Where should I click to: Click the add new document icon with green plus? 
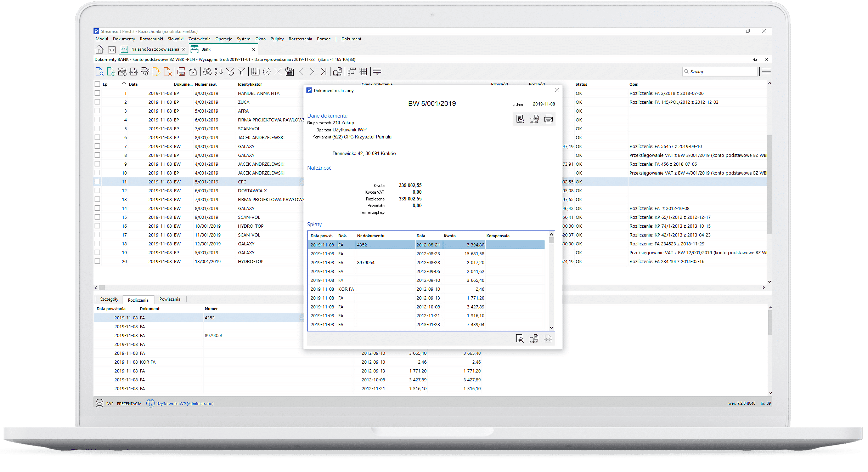point(111,72)
